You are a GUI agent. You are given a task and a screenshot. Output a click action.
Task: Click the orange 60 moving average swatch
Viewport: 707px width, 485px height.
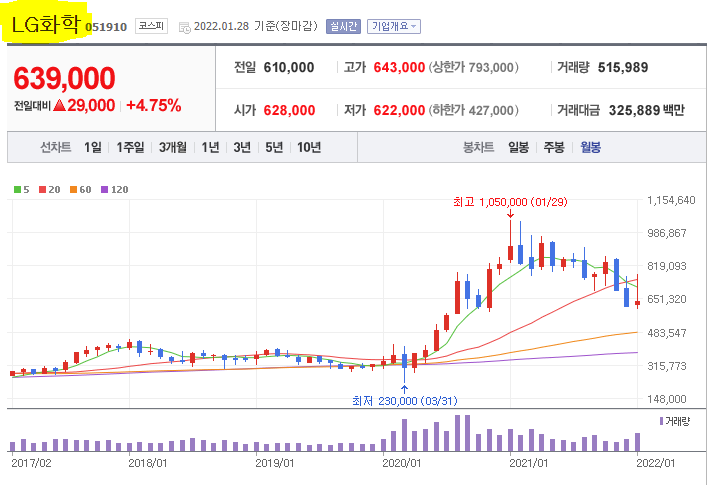tap(73, 190)
